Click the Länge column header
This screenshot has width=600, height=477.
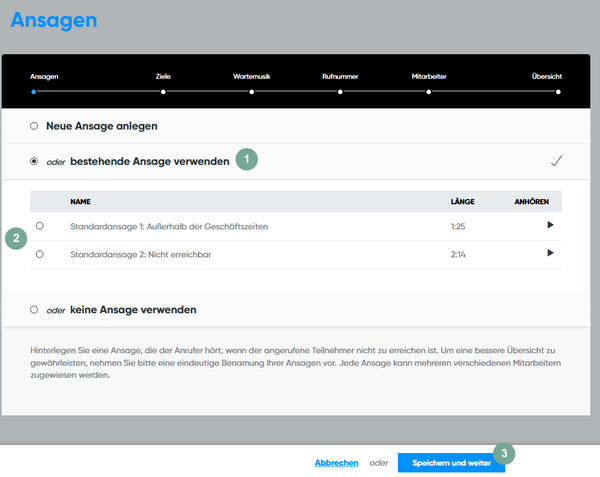click(461, 201)
